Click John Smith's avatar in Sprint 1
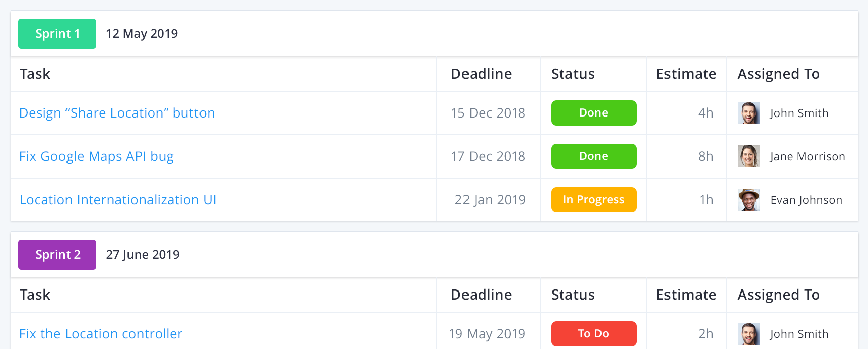Screen dimensions: 868x349 tap(748, 113)
